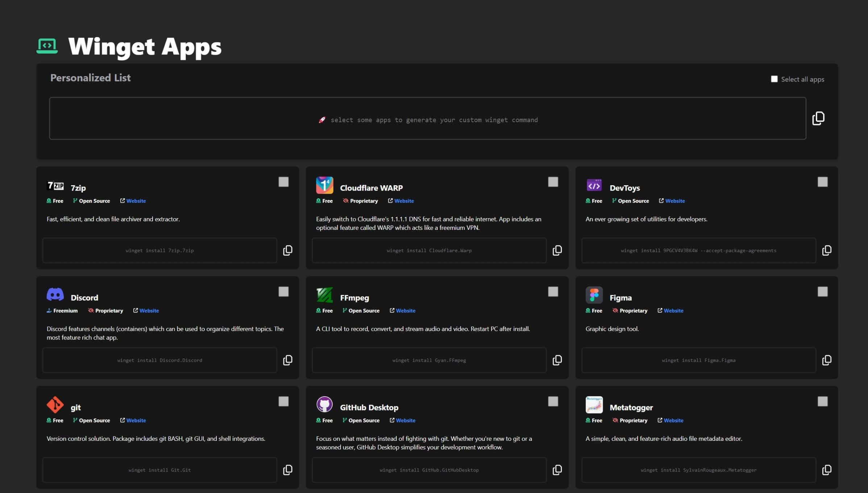Image resolution: width=868 pixels, height=493 pixels.
Task: Click the Figma app logo
Action: pyautogui.click(x=594, y=295)
